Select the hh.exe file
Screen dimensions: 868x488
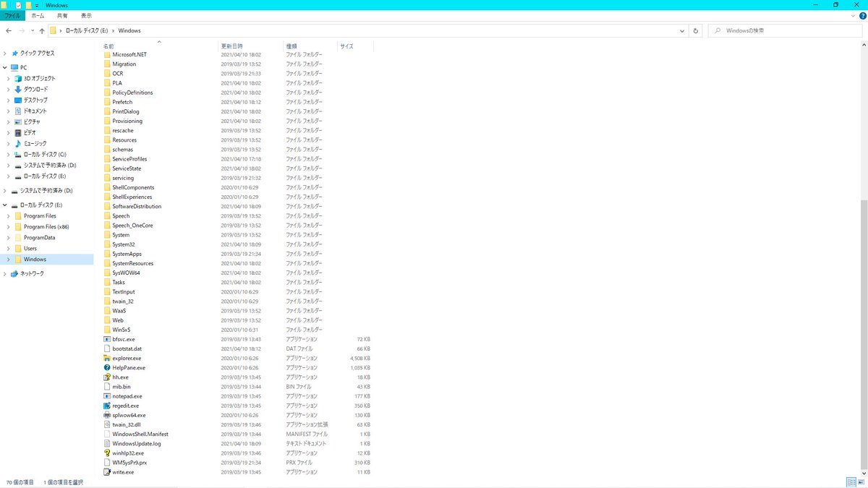[120, 377]
